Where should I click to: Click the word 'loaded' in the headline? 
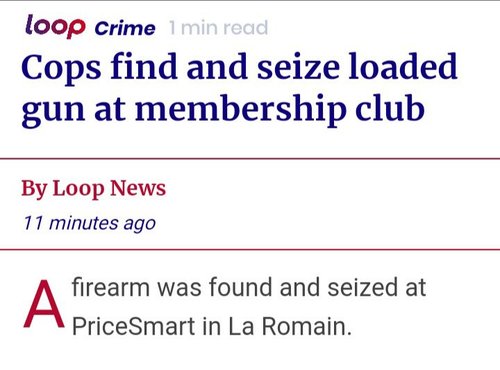click(403, 66)
